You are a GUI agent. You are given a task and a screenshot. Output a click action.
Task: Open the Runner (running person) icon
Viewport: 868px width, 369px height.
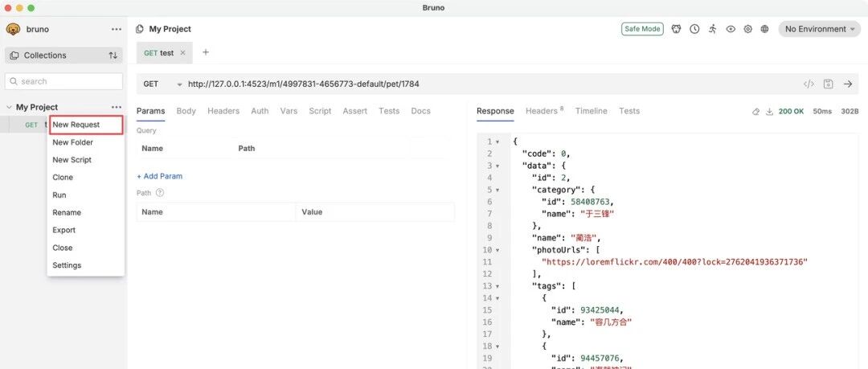[713, 29]
